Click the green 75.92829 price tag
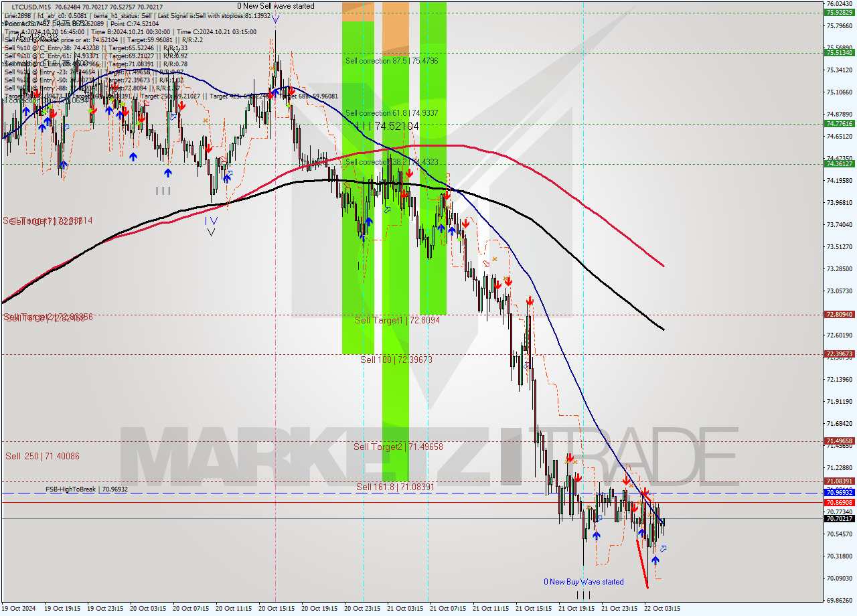This screenshot has height=616, width=857. (x=840, y=12)
